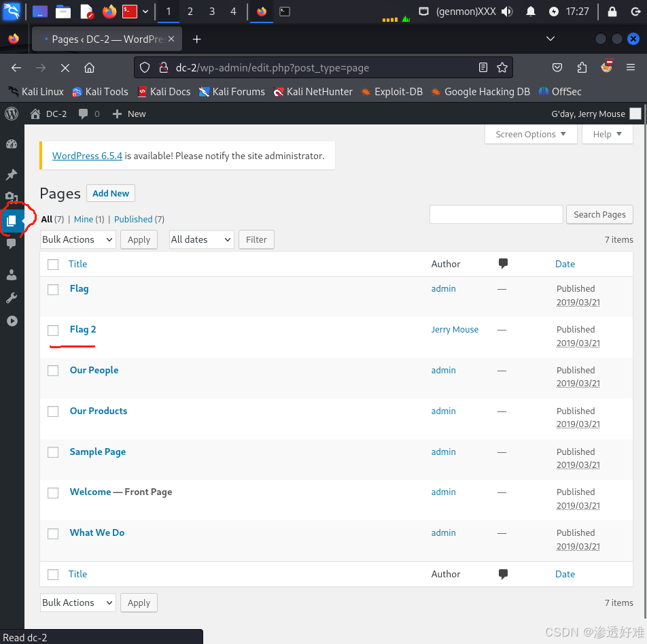Screen dimensions: 647x644
Task: Click notification bell in system tray
Action: tap(531, 11)
